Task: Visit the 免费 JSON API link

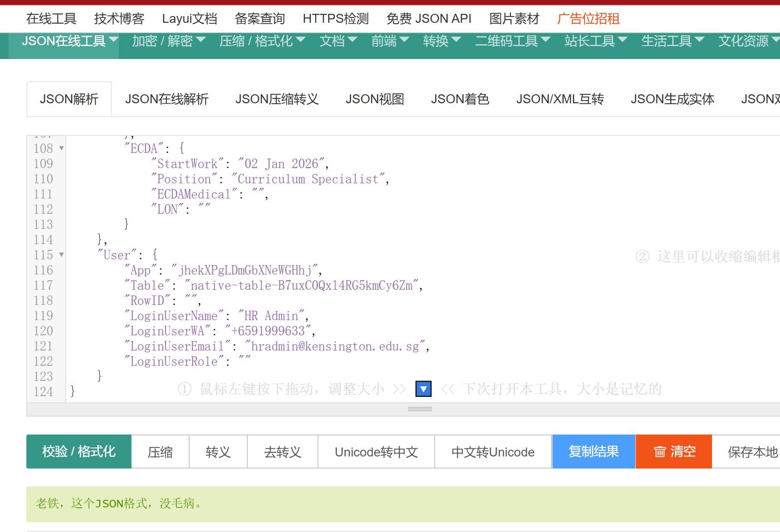Action: coord(428,19)
